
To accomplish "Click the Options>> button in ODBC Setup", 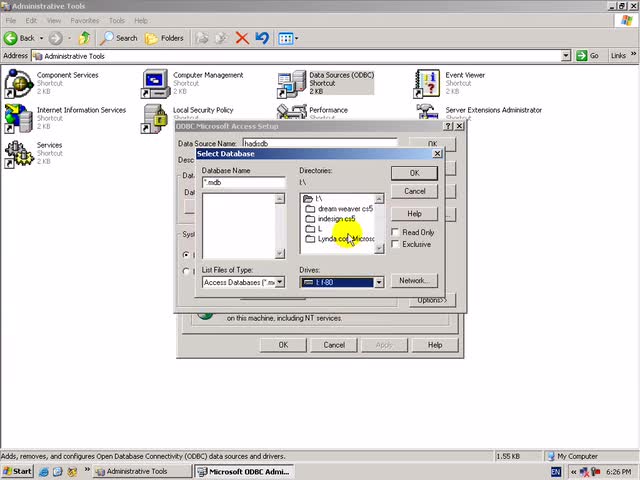I will 432,300.
